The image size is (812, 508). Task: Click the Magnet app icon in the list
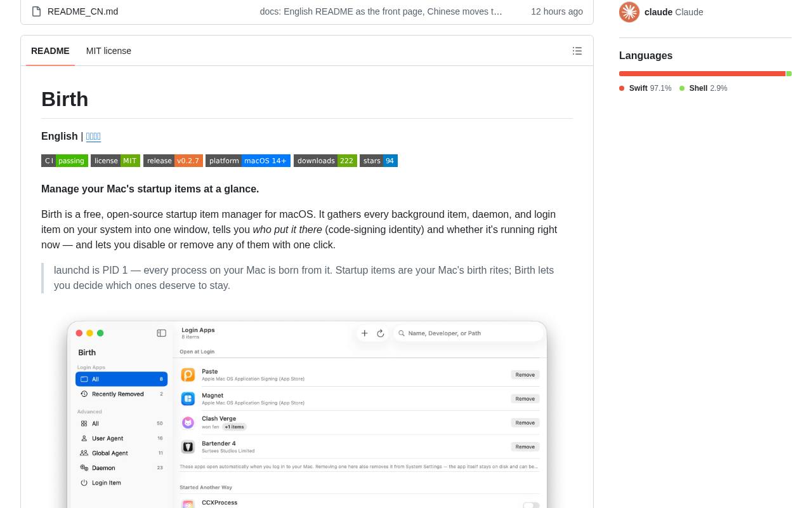pos(188,399)
